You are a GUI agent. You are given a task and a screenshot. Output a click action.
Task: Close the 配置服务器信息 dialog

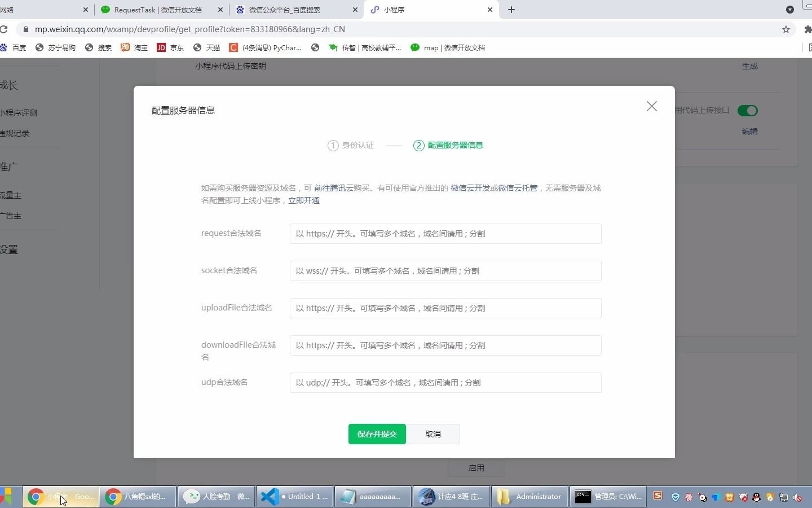pyautogui.click(x=652, y=106)
